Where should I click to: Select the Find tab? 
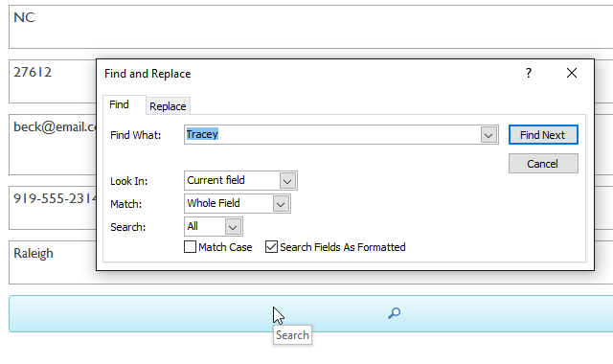click(x=119, y=104)
